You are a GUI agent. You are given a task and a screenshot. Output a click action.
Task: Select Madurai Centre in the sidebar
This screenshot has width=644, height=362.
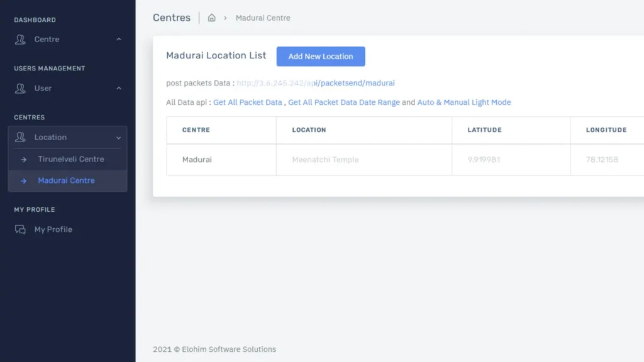[67, 179]
